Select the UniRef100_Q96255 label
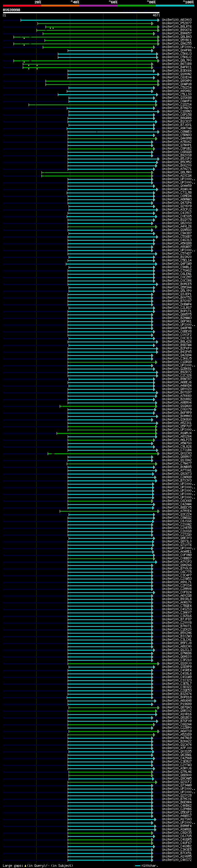Viewport: 197px width, 868px height. [177, 43]
